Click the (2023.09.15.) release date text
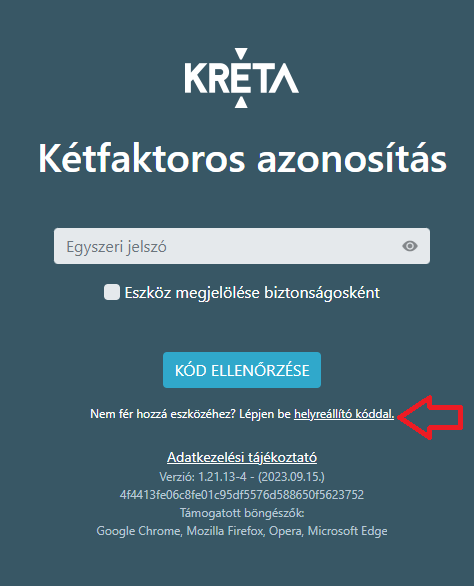Viewport: 474px width, 586px height. tap(292, 476)
